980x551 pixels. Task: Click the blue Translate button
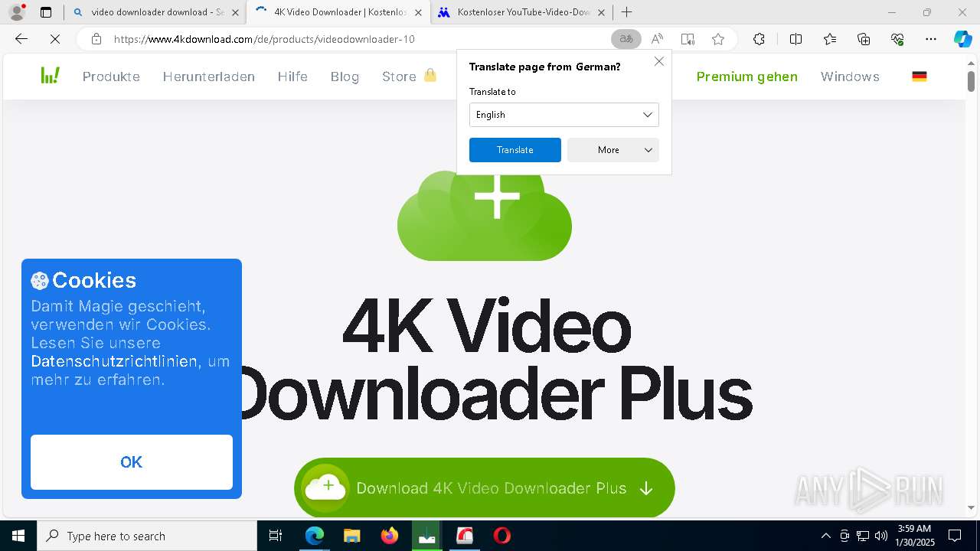(514, 150)
